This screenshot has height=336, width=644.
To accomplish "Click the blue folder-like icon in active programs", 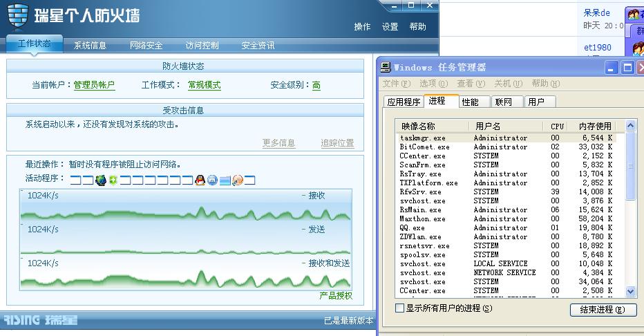I will click(225, 180).
